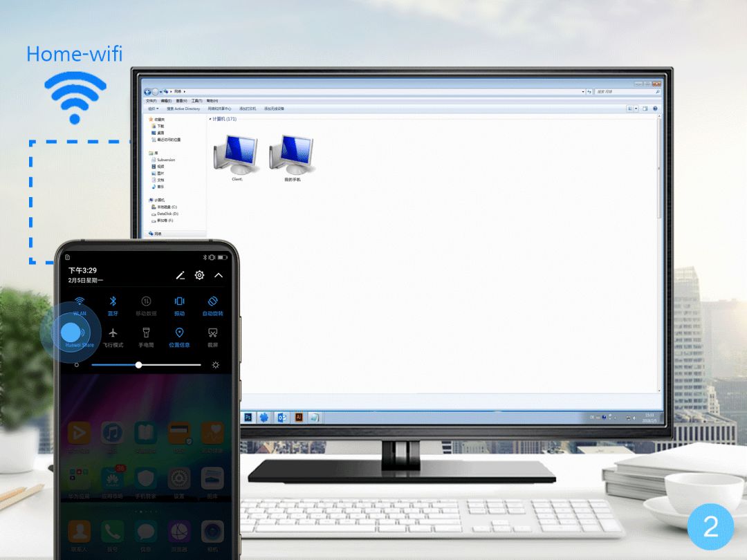Open the phone Messaging app in the dock
Image resolution: width=747 pixels, height=560 pixels.
point(145,532)
